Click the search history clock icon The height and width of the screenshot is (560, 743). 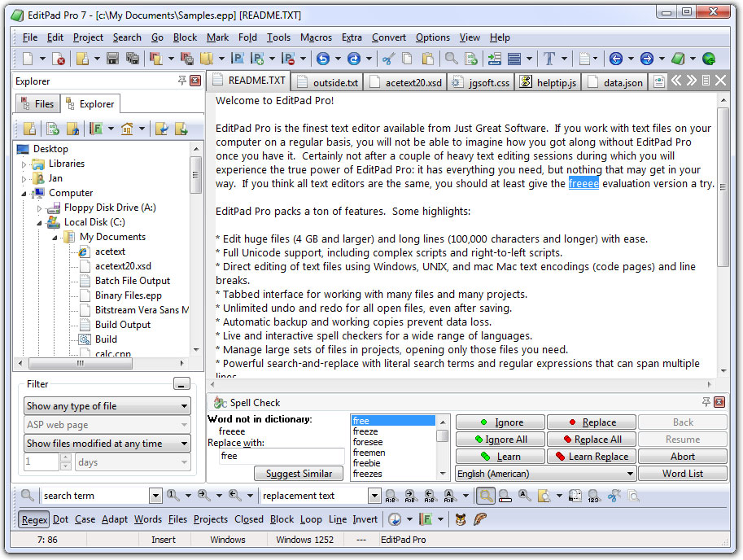tap(394, 519)
